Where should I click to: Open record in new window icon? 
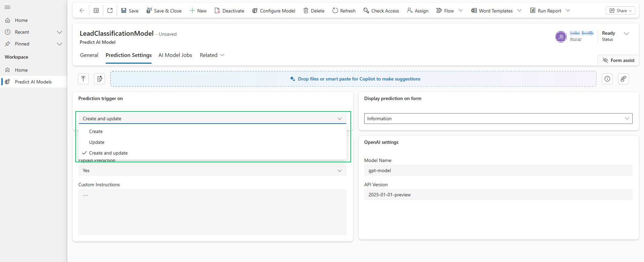110,11
